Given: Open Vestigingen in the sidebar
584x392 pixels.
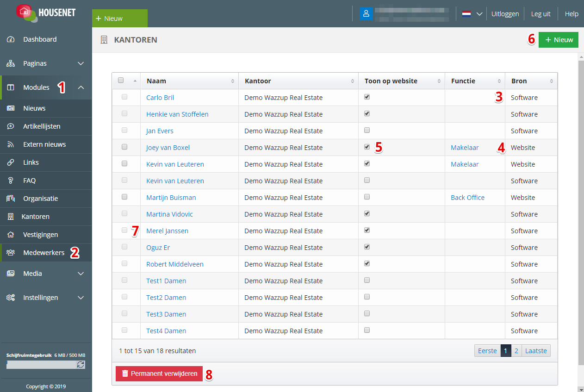Looking at the screenshot, I should (x=46, y=235).
